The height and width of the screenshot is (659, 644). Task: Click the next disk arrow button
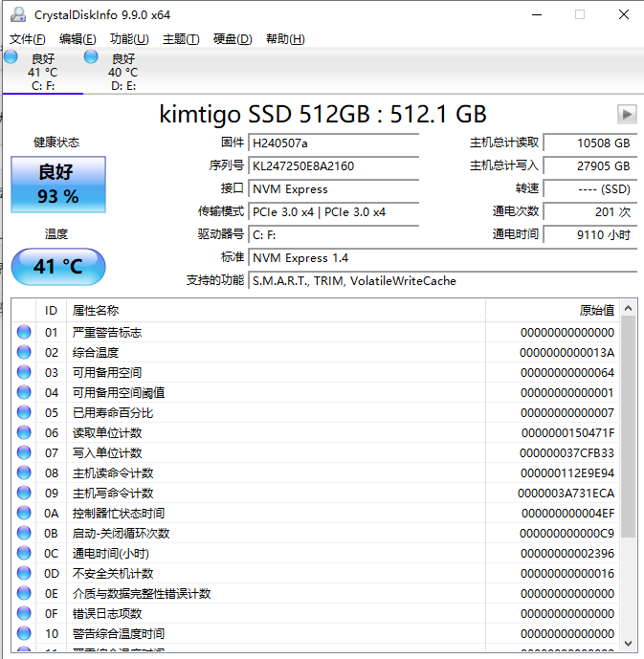click(x=627, y=114)
